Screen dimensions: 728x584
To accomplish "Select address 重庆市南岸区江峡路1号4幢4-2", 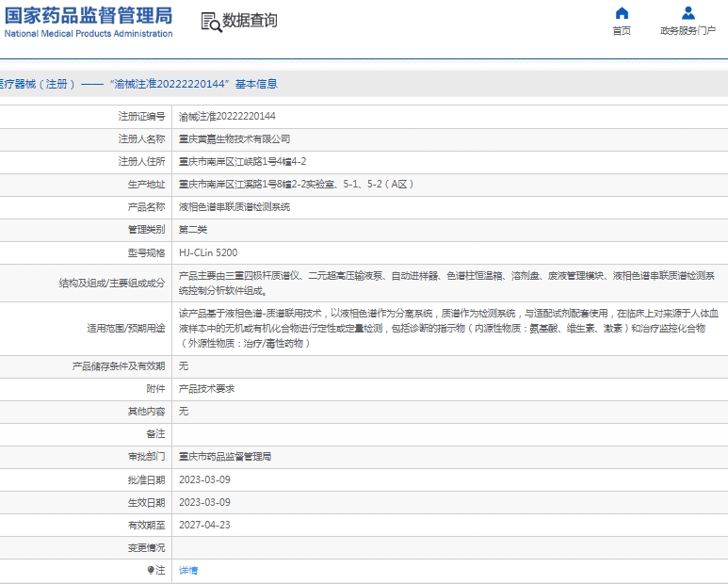I will [x=242, y=162].
